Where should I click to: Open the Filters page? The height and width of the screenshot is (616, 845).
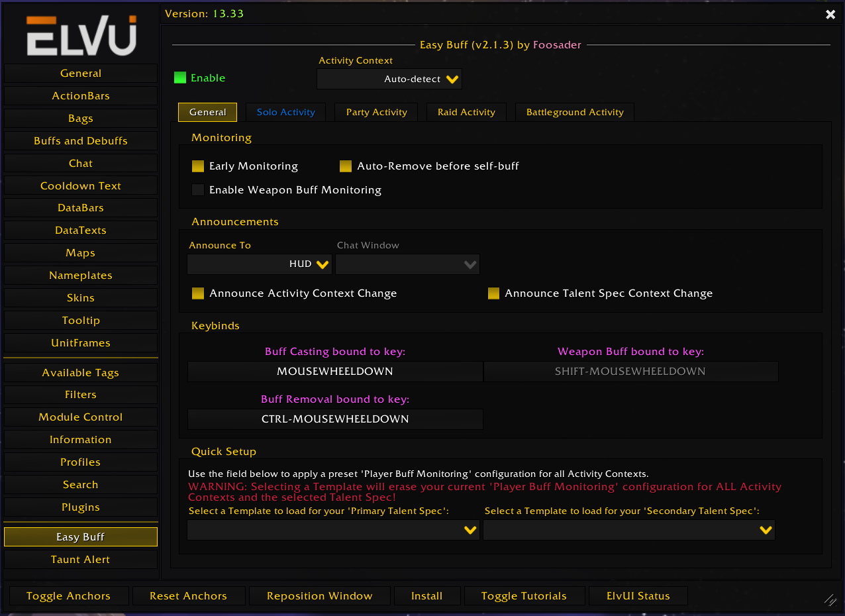pos(81,395)
